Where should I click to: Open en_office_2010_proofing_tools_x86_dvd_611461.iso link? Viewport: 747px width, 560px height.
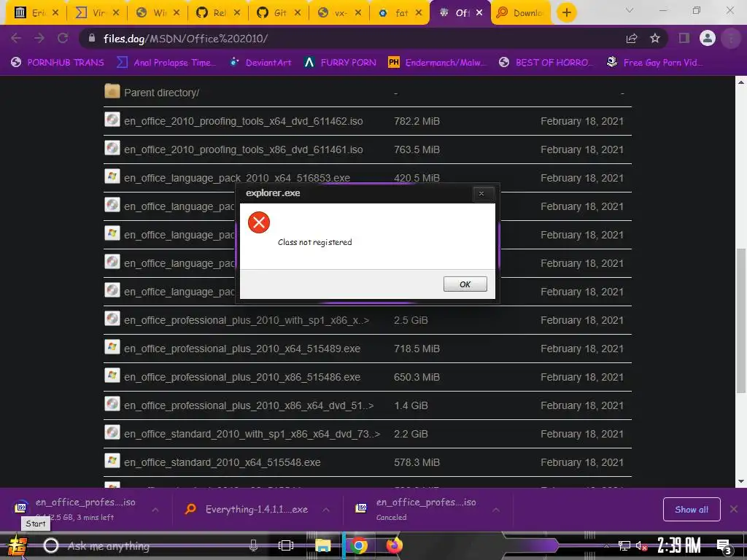click(244, 149)
